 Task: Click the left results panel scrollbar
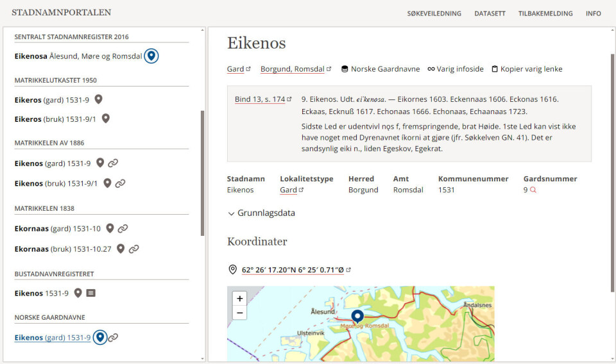(x=203, y=173)
